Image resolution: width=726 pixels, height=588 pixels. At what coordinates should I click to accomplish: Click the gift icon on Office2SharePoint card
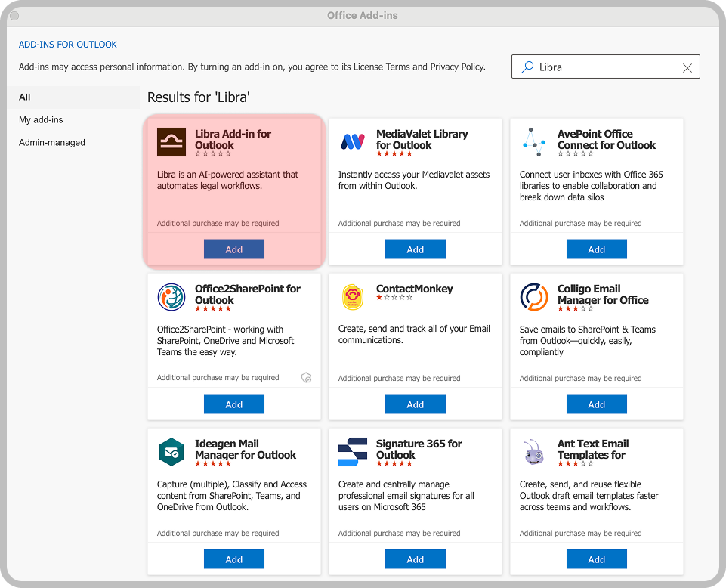306,377
